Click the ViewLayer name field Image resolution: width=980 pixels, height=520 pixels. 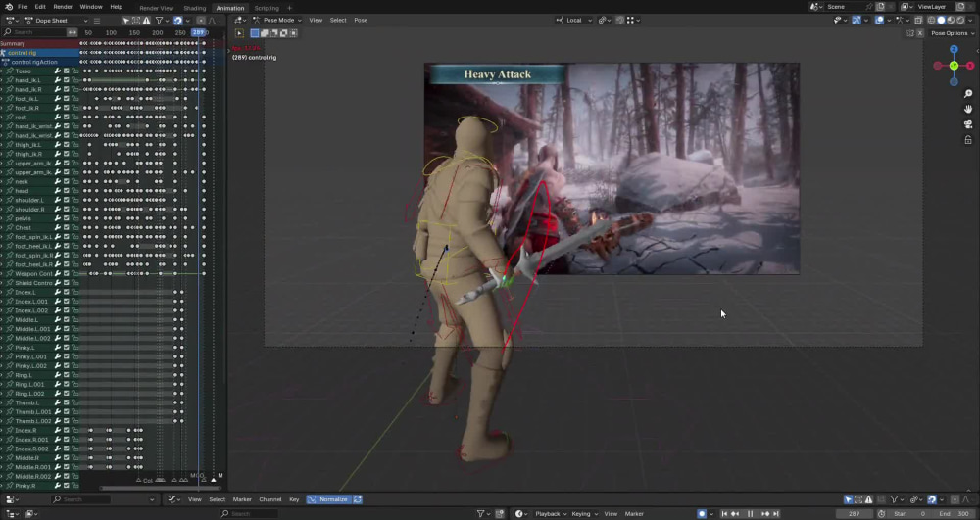pyautogui.click(x=935, y=7)
